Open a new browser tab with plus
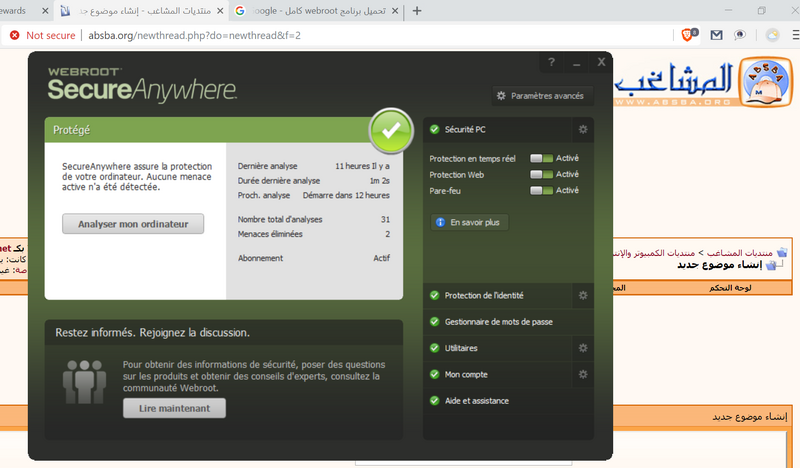The height and width of the screenshot is (468, 800). tap(417, 11)
